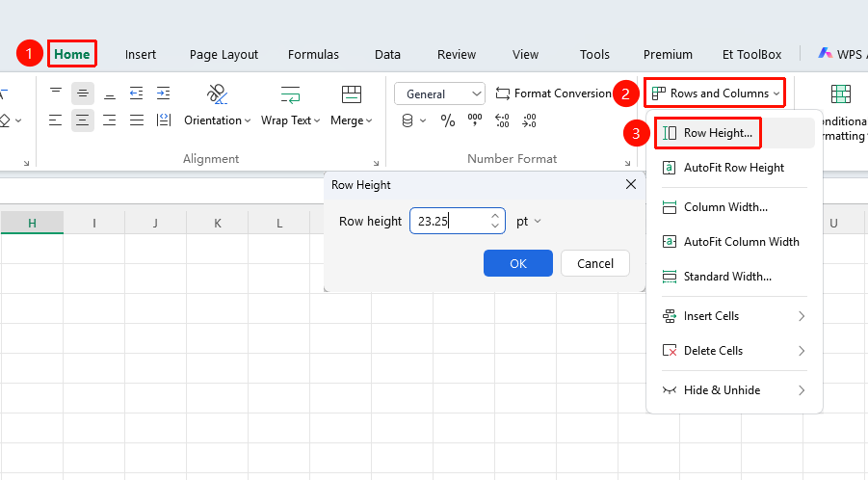Switch to the Page Layout tab
The height and width of the screenshot is (480, 868).
(x=224, y=54)
